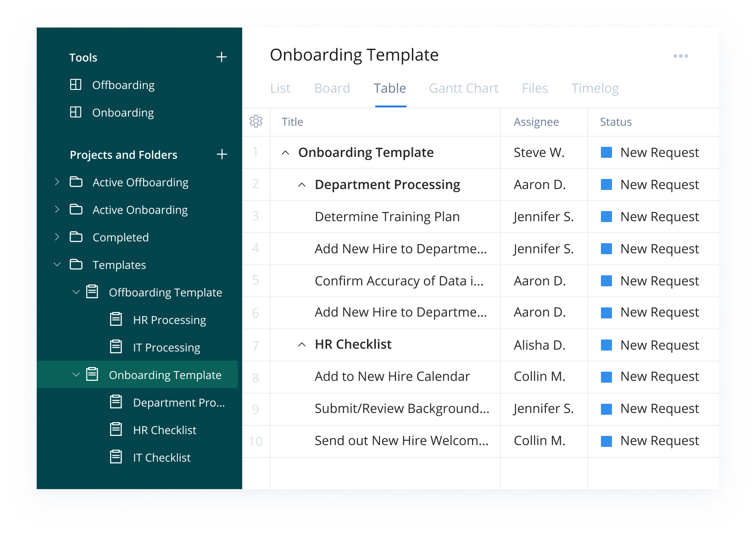Select the Table tab
This screenshot has height=535, width=756.
pyautogui.click(x=390, y=88)
